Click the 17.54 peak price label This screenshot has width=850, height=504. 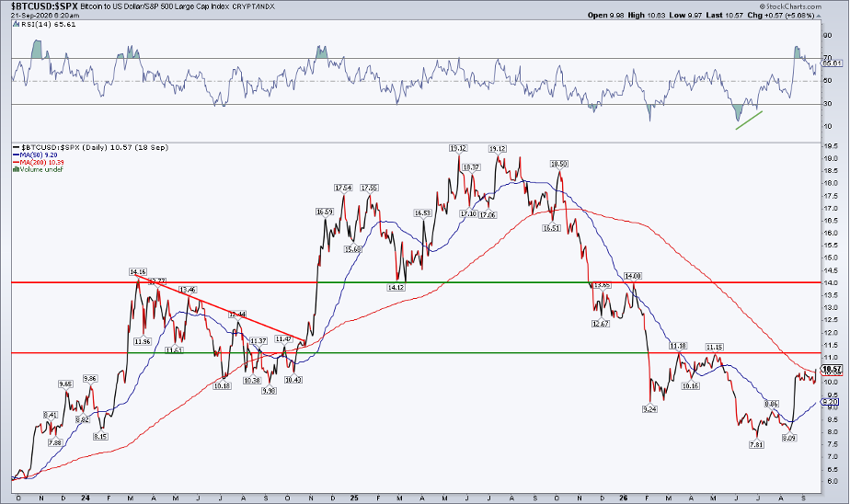343,188
